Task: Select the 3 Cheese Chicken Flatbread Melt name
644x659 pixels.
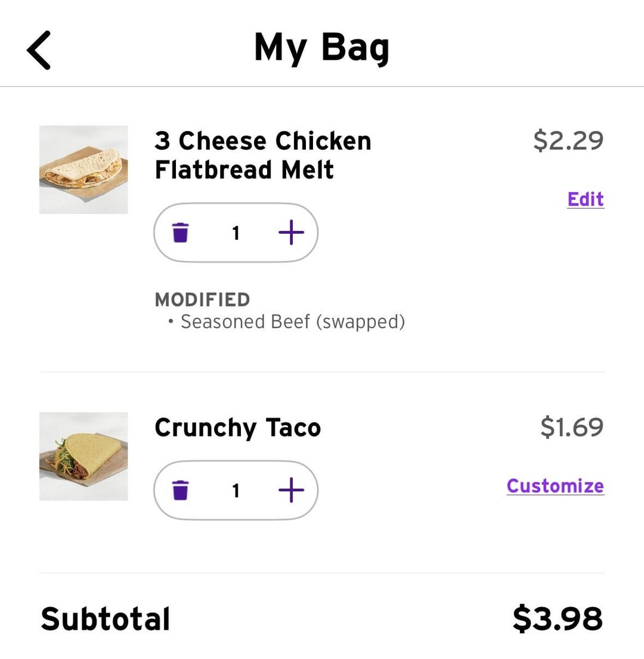Action: pyautogui.click(x=262, y=155)
